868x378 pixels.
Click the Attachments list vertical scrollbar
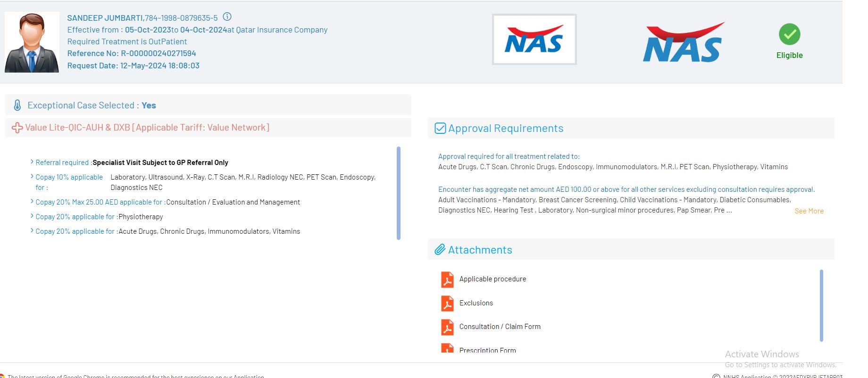821,305
